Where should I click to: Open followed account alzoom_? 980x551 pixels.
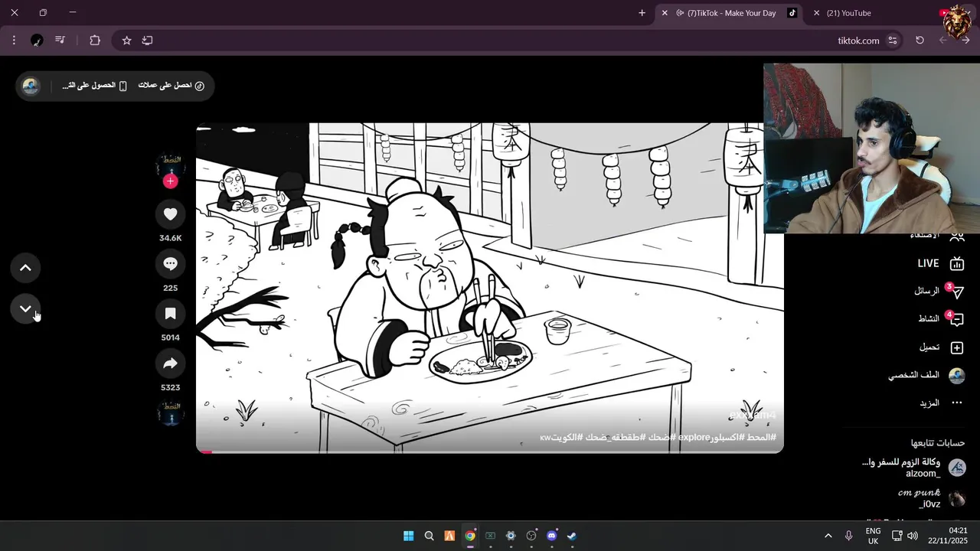coord(913,468)
